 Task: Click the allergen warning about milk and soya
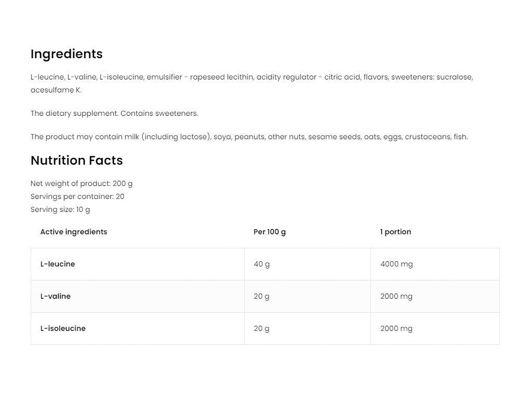point(249,137)
